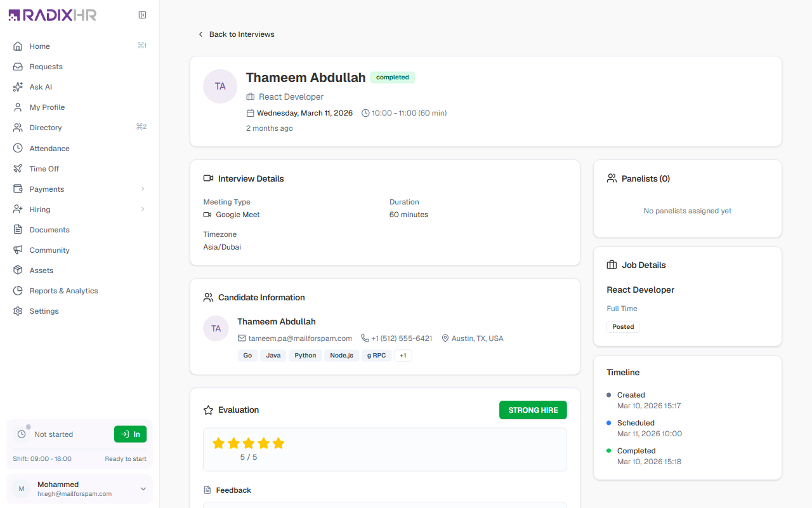Click the location pin icon
This screenshot has width=812, height=508.
pos(445,338)
